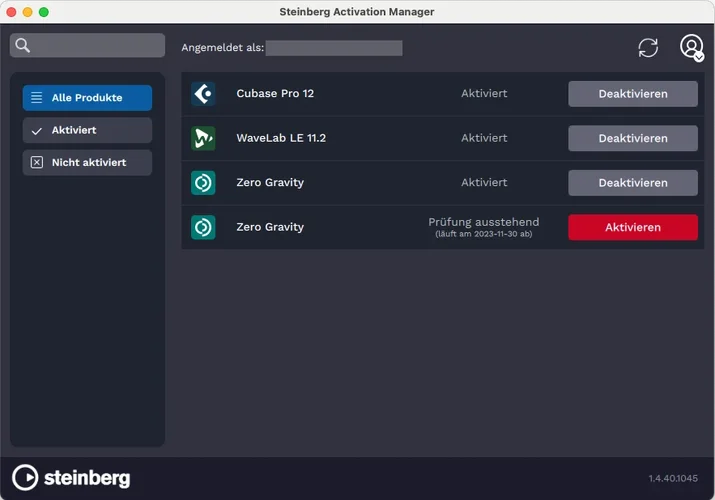Click the Steinberg logo in footer
The height and width of the screenshot is (500, 715).
pos(71,478)
